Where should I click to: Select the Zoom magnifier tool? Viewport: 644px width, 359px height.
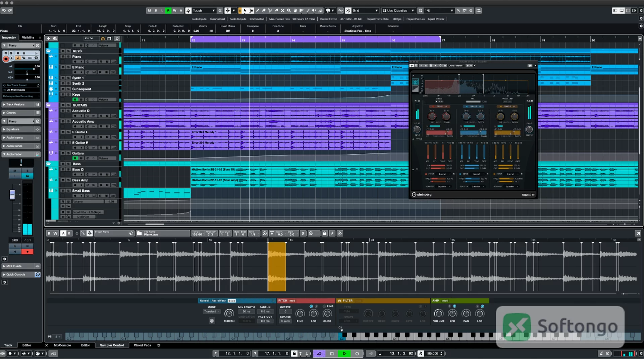pyautogui.click(x=289, y=10)
